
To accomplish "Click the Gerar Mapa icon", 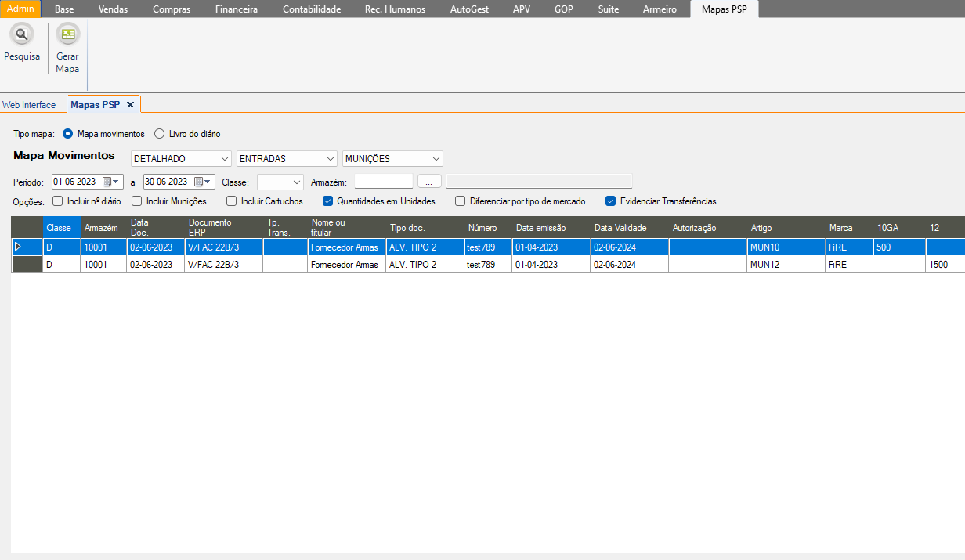I will pyautogui.click(x=67, y=35).
